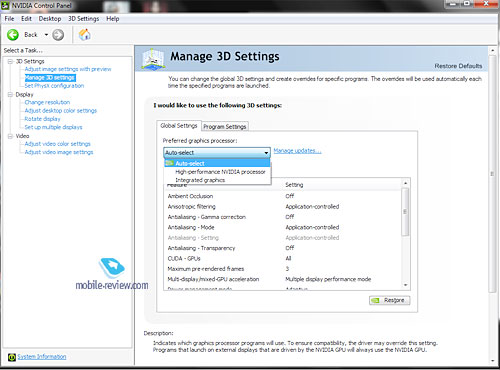Image resolution: width=500 pixels, height=370 pixels.
Task: Click the settings list scrollbar thumb
Action: click(x=405, y=212)
